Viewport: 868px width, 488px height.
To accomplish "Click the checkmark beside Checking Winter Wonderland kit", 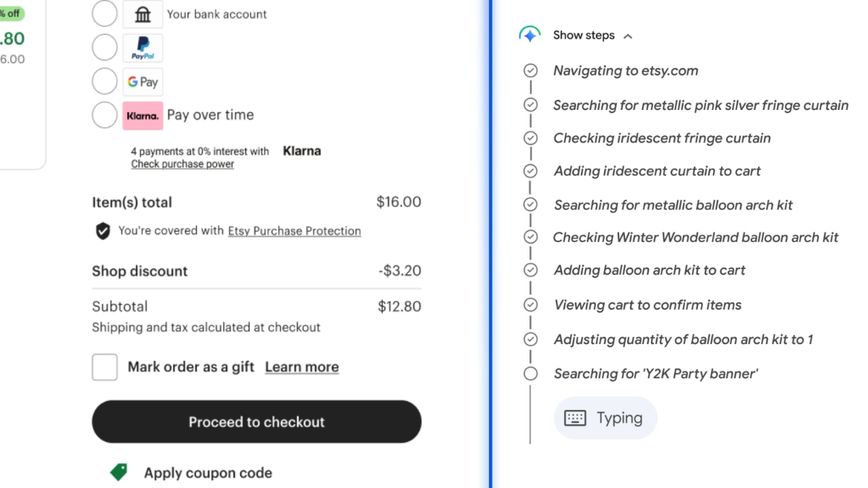I will 530,237.
